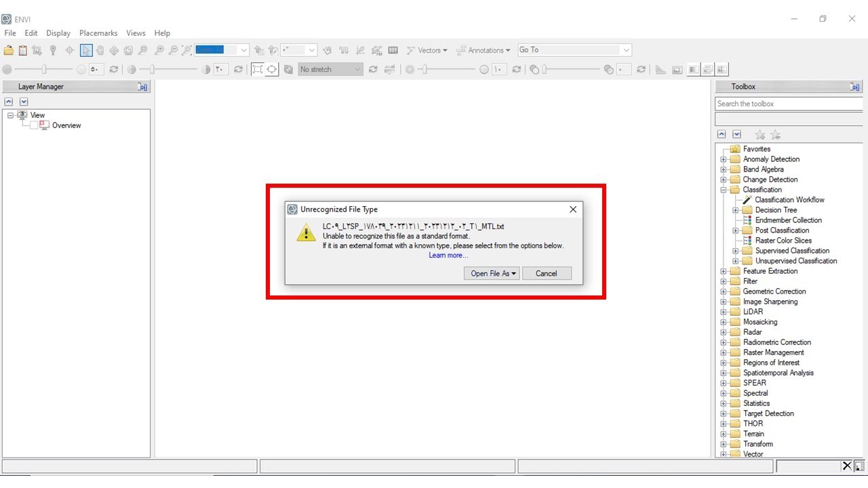Open the Region of Interest tool

(x=376, y=50)
